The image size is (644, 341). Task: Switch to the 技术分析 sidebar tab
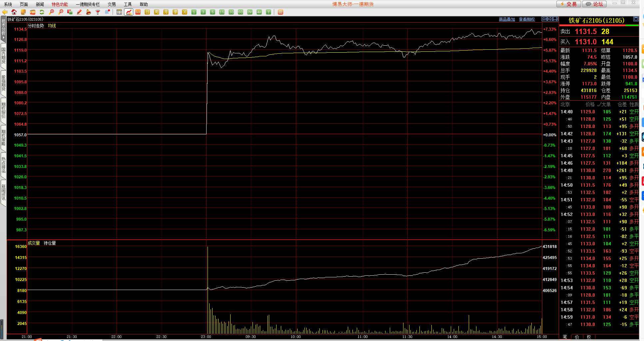point(3,29)
